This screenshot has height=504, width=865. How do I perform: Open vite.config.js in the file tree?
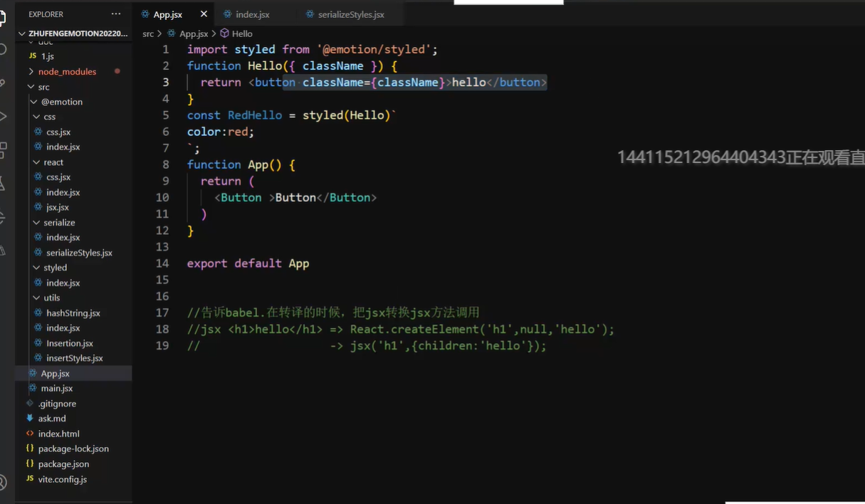tap(62, 479)
